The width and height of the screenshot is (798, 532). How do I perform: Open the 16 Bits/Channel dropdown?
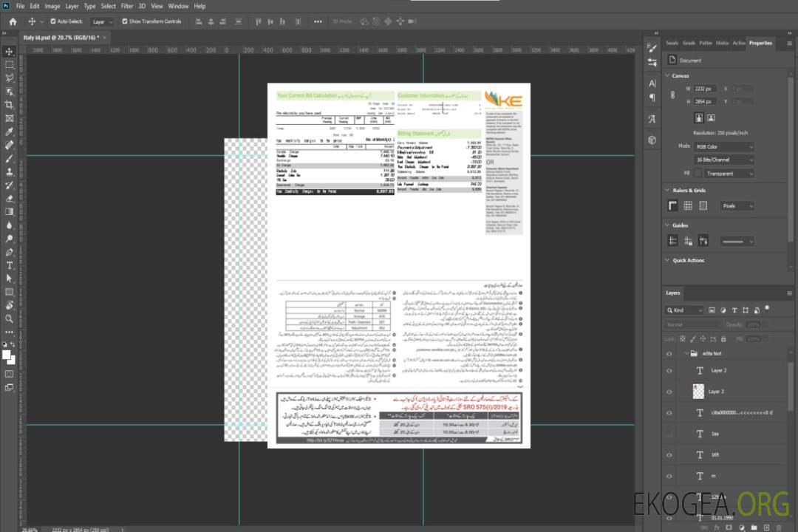725,160
